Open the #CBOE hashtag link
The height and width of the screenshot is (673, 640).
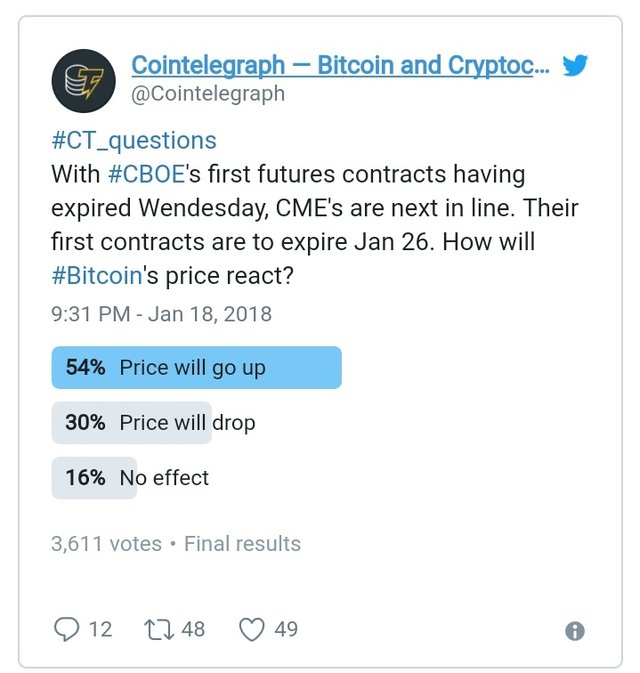click(x=146, y=174)
